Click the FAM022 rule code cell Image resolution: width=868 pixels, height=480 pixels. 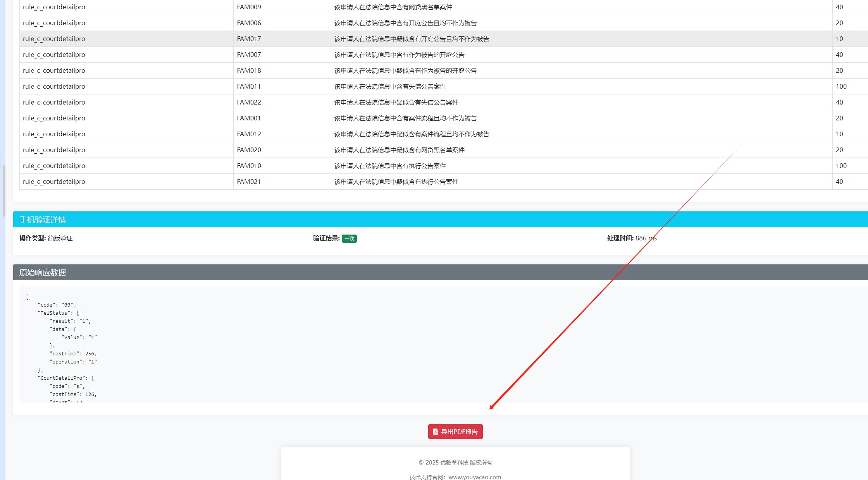click(249, 102)
